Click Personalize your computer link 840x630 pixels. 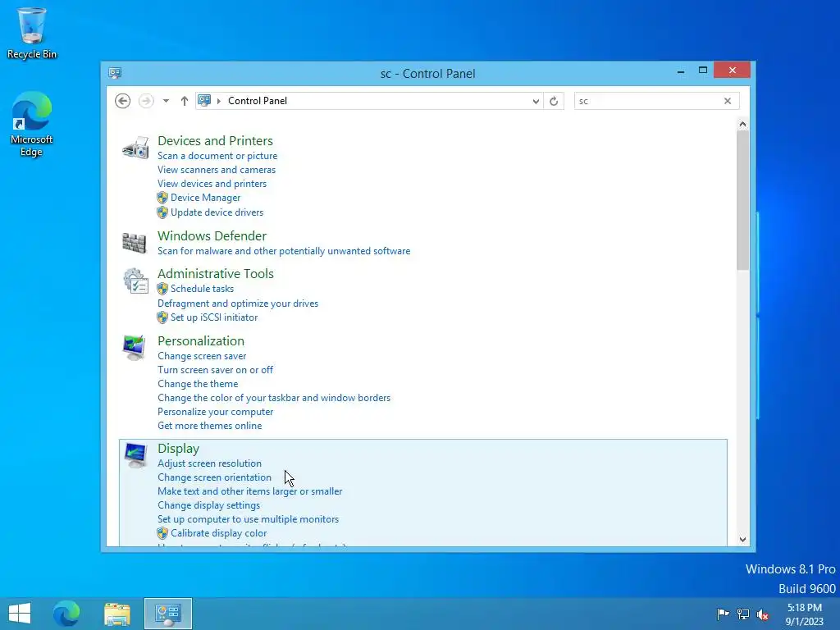tap(216, 412)
